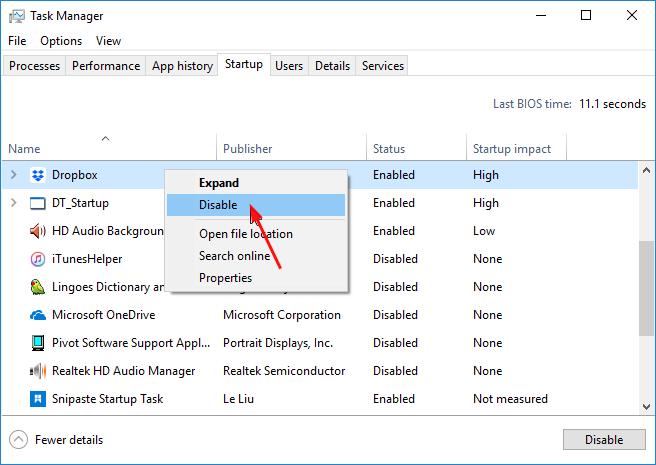Expand the DT_Startup entry chevron

point(13,203)
